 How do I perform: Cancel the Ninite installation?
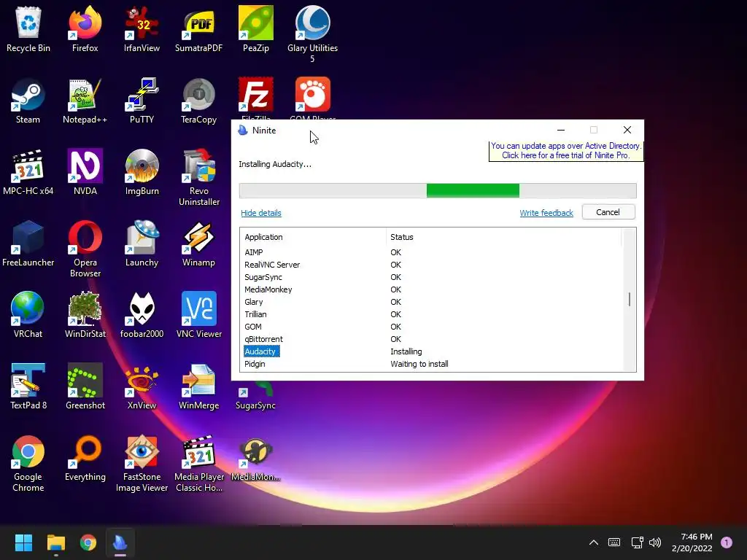[608, 212]
